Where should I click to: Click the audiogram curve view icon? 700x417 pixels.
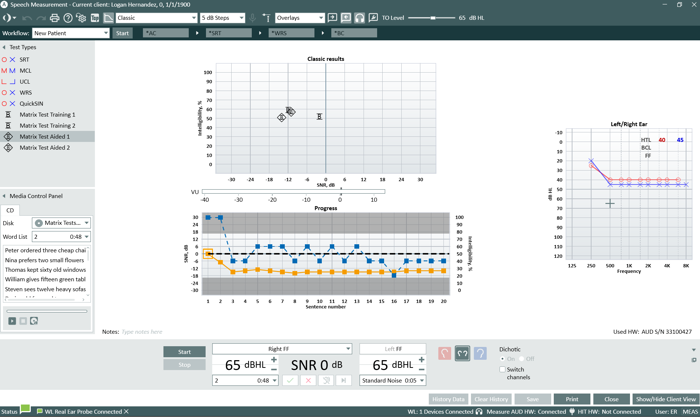point(108,18)
